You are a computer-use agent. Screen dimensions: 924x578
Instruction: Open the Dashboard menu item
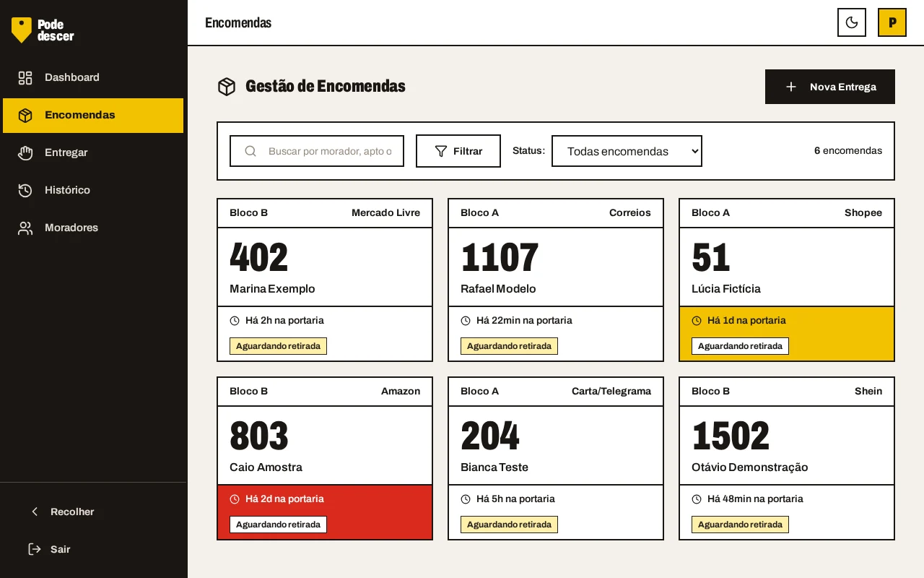[x=93, y=78]
